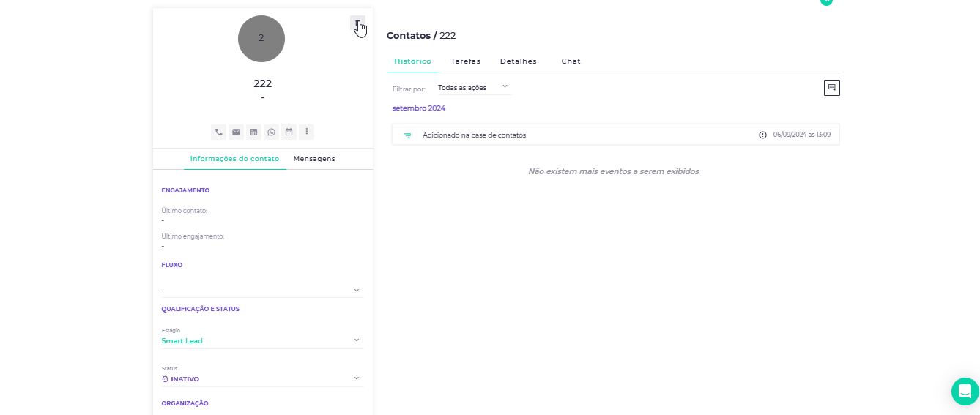Click the 'Filtrar por:' label
Screen dimensions: 980x415
(x=409, y=89)
